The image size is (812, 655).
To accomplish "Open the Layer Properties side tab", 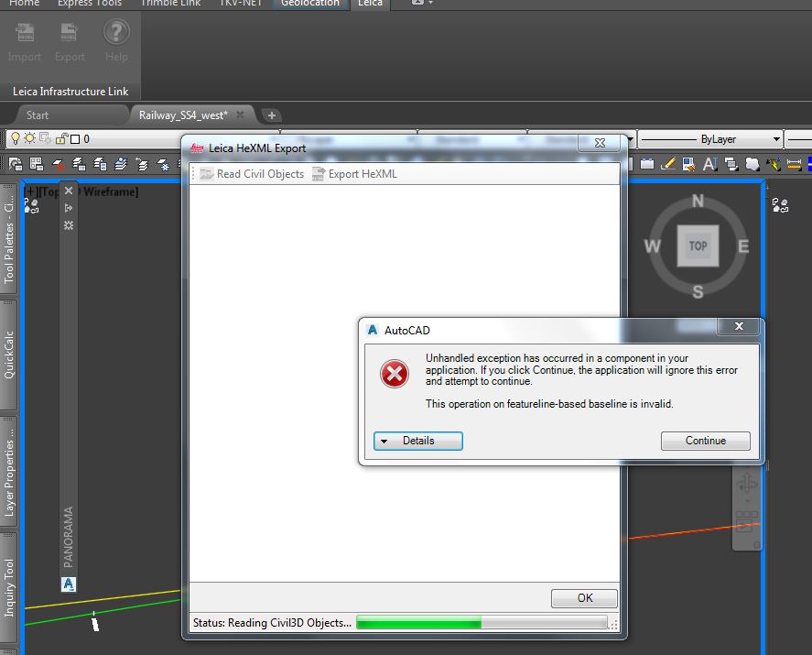I will coord(9,472).
